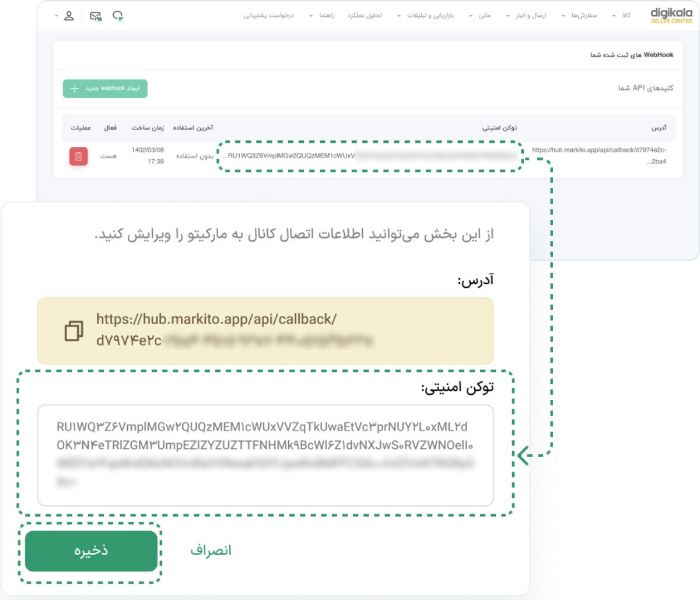Click the green ذخیره save button
Image resolution: width=700 pixels, height=600 pixels.
pos(92,550)
